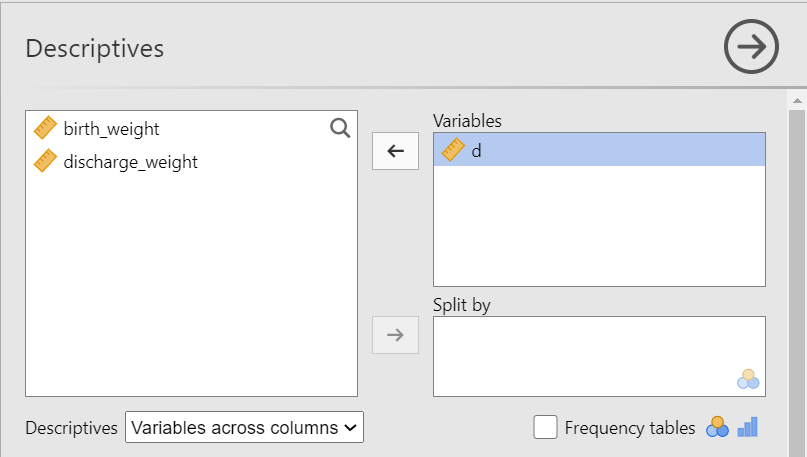Open the Descriptives layout dropdown

244,428
